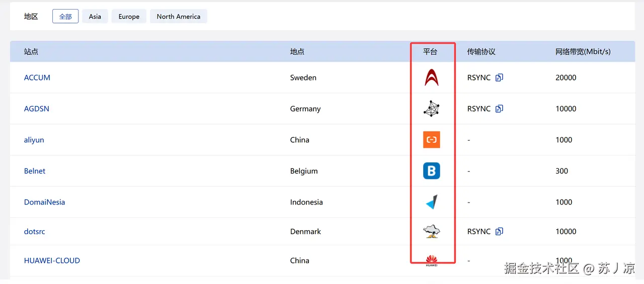Select the 全部 region filter
Image resolution: width=644 pixels, height=284 pixels.
(x=65, y=17)
